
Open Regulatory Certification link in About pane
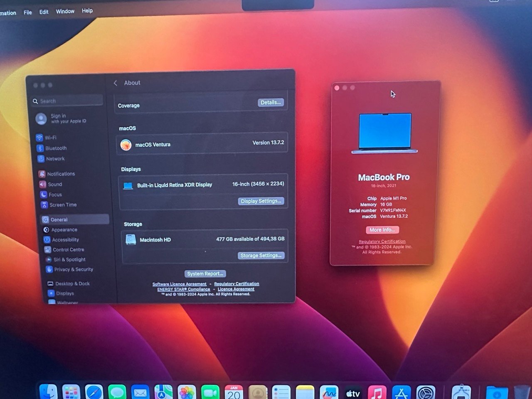pos(236,284)
